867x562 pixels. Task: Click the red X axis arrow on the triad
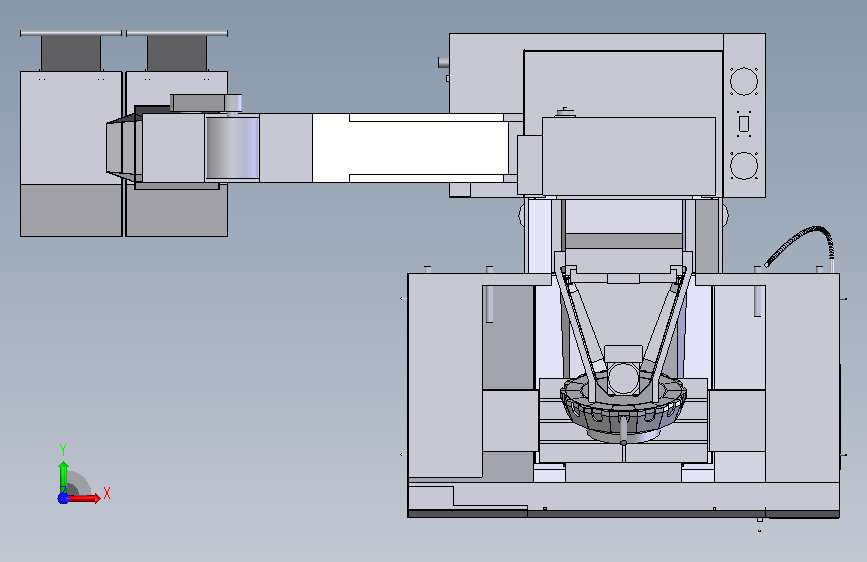pos(84,498)
